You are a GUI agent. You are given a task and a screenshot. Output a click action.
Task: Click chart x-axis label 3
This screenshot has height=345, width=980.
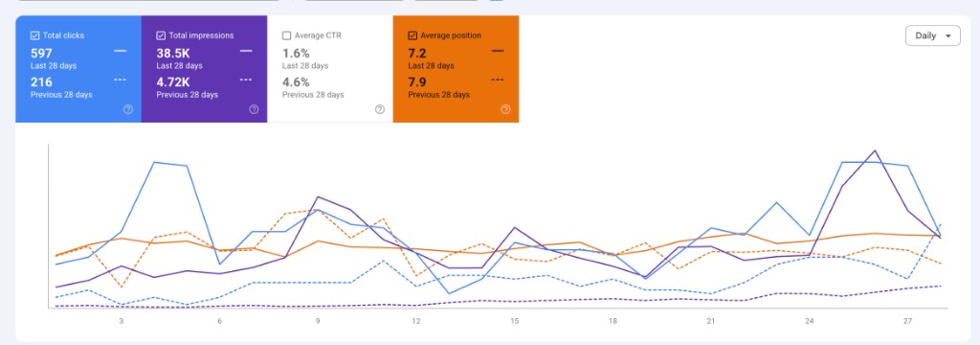pyautogui.click(x=121, y=321)
